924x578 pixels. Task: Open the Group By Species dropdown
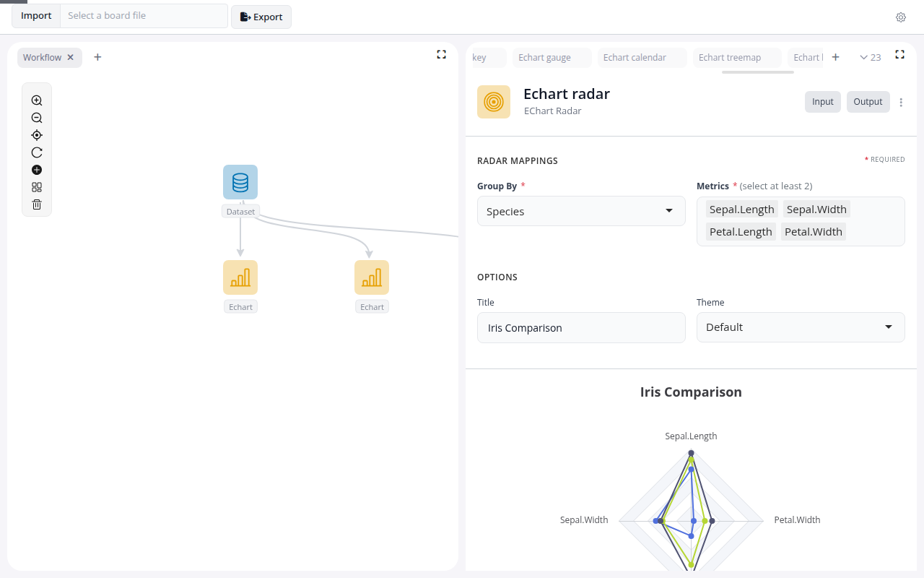tap(581, 211)
